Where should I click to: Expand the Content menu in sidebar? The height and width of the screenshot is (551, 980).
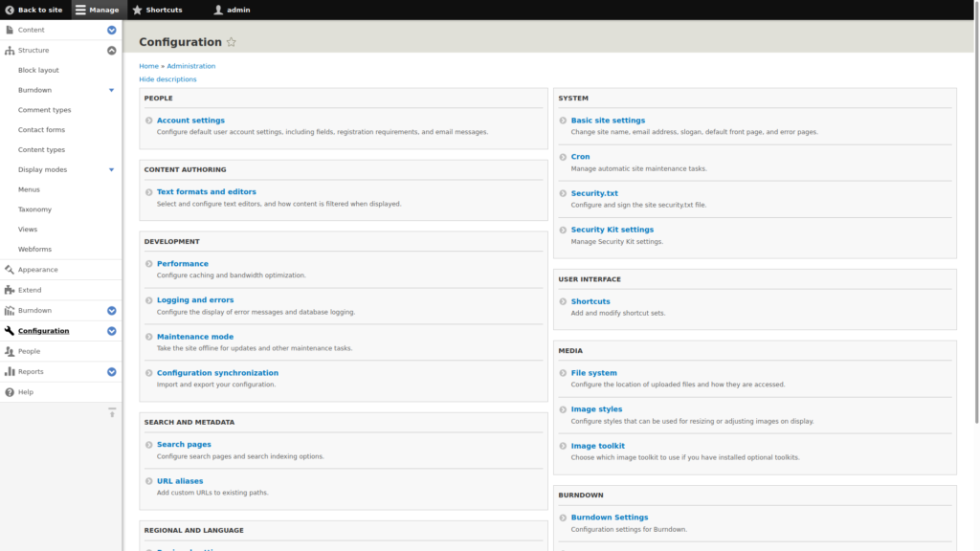[x=111, y=30]
